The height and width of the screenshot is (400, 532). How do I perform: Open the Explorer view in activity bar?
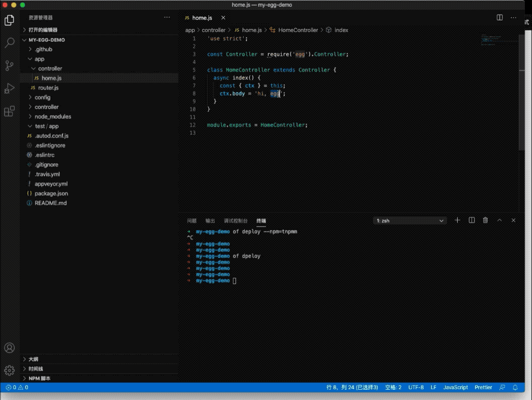10,21
